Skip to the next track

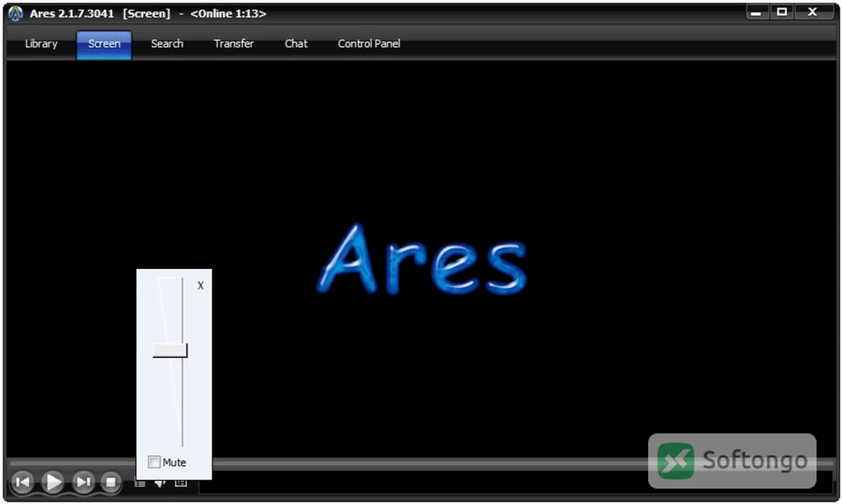point(83,482)
